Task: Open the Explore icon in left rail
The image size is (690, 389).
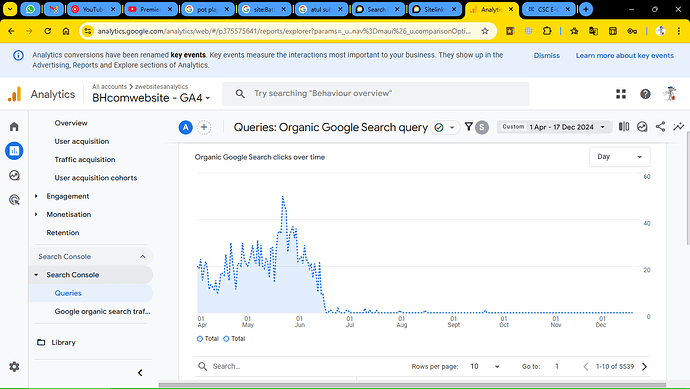Action: [x=14, y=176]
